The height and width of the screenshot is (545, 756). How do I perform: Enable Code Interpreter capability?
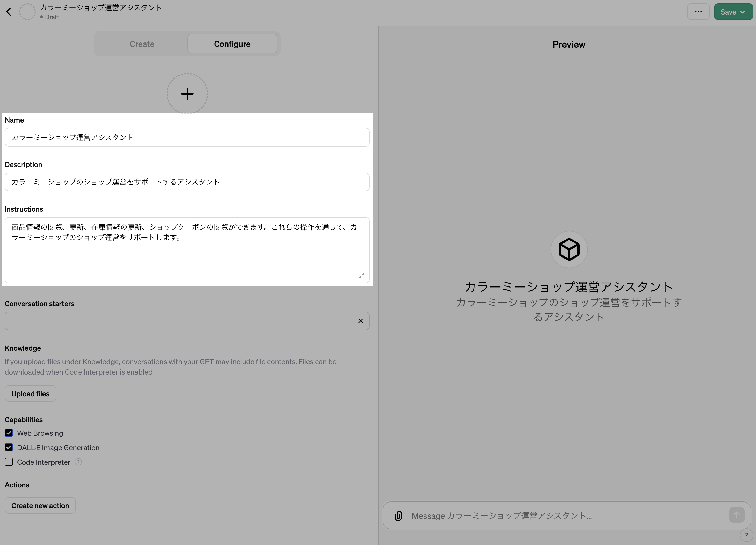click(x=9, y=462)
